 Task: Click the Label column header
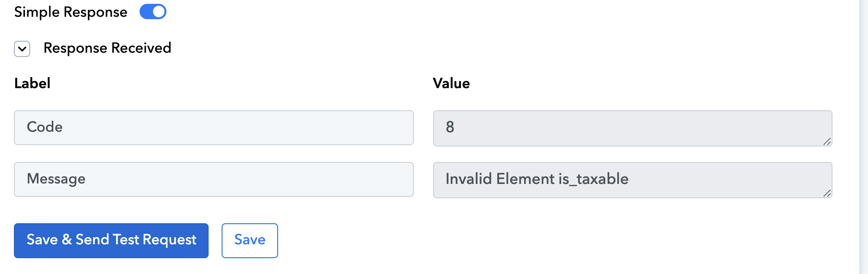pos(32,83)
